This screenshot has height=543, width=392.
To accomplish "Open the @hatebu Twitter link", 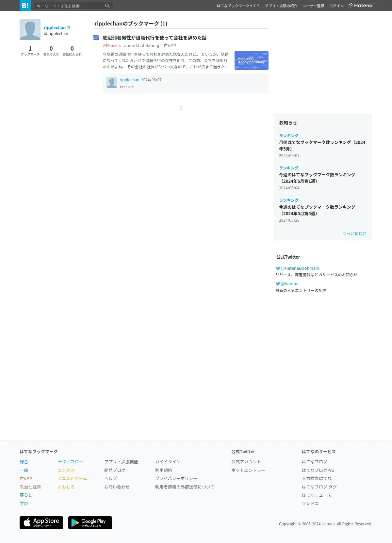I will (x=289, y=284).
